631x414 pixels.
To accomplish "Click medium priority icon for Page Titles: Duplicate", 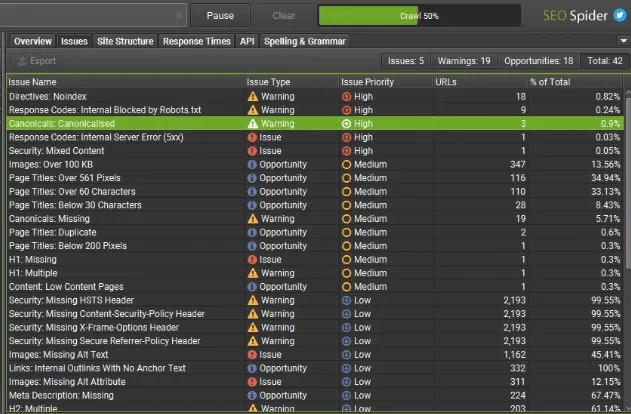I will point(346,233).
